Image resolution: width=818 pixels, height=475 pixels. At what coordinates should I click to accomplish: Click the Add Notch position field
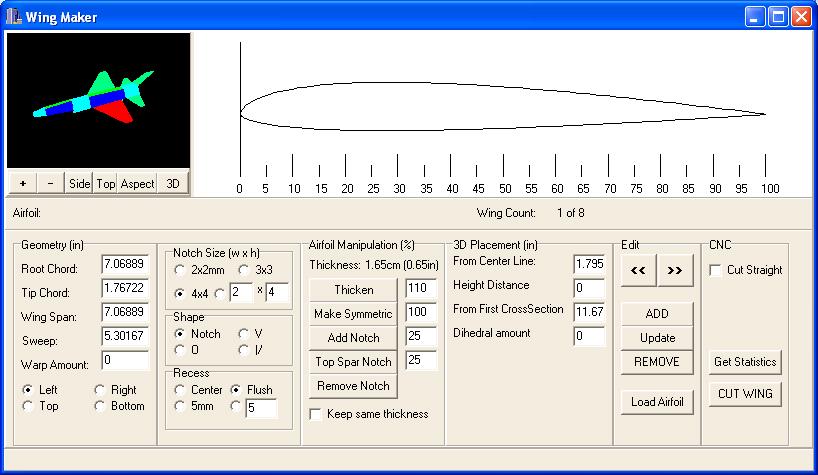click(421, 336)
